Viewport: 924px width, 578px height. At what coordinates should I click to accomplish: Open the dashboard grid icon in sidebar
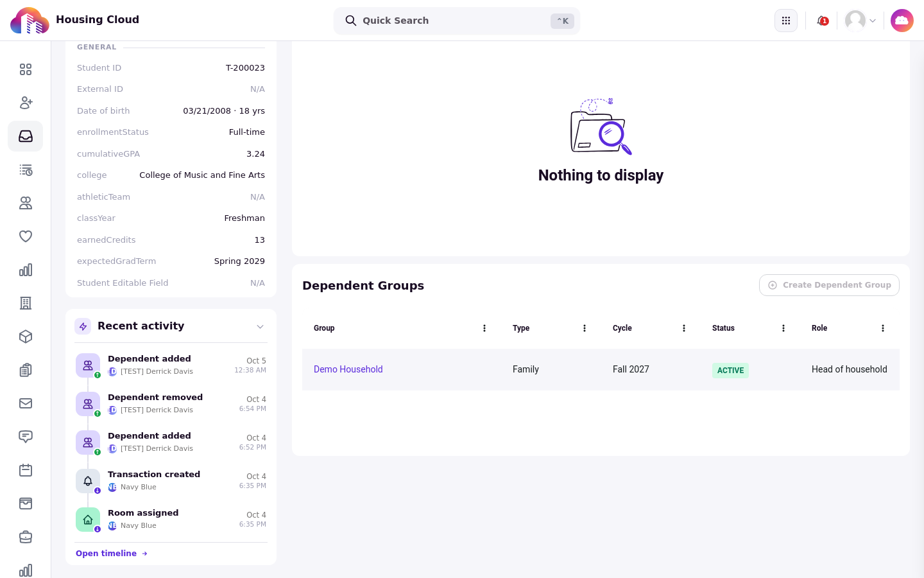(26, 69)
